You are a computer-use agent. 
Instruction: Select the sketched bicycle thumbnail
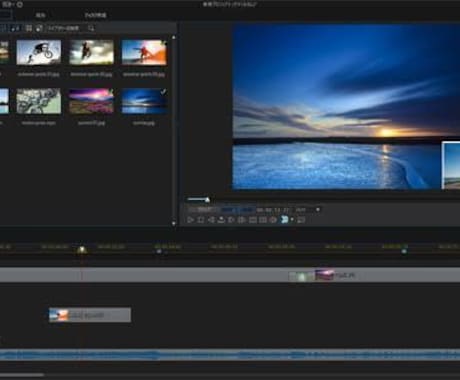coord(39,101)
